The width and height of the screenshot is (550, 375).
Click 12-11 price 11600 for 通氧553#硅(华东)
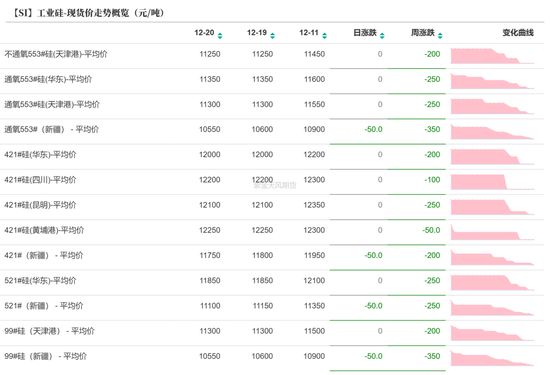[x=314, y=79]
